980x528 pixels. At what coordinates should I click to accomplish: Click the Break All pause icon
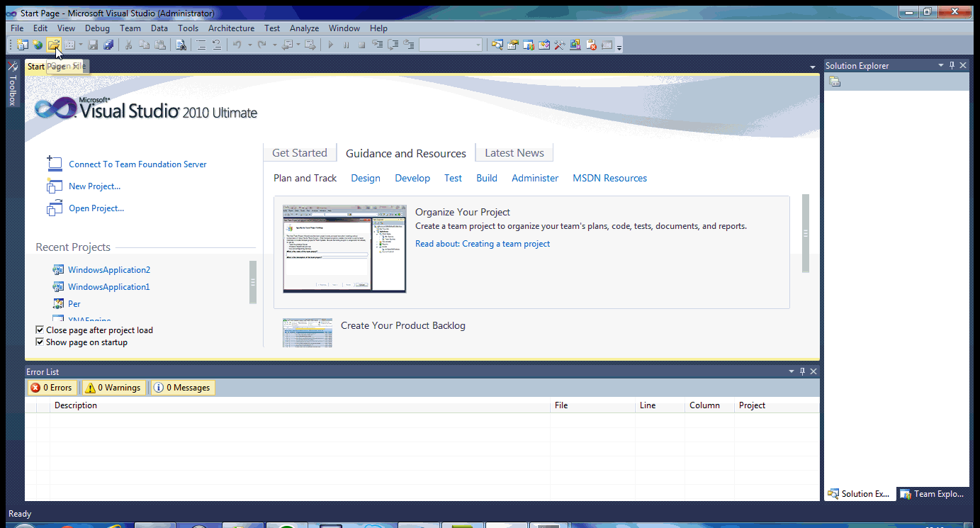tap(347, 45)
